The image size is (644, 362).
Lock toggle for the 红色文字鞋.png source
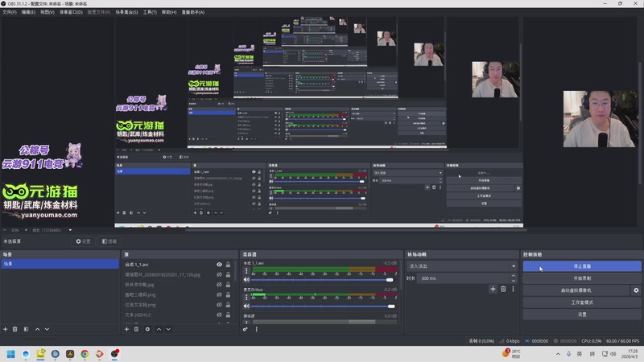[x=228, y=305]
